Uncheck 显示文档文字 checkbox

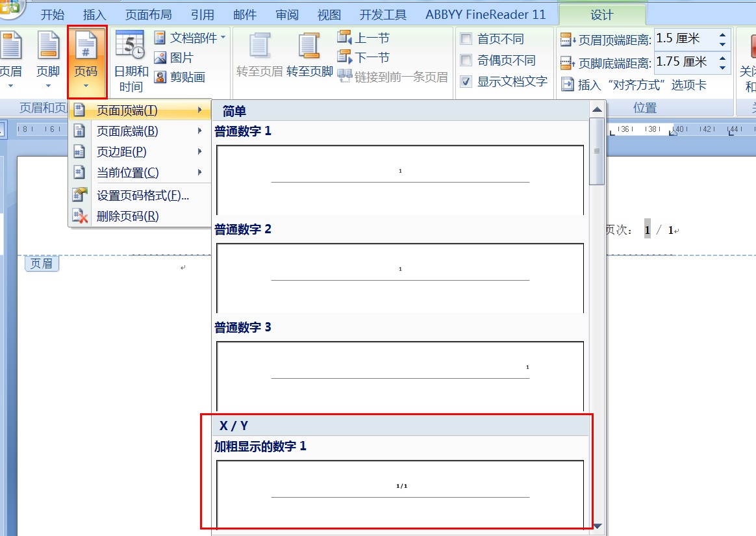(x=466, y=82)
